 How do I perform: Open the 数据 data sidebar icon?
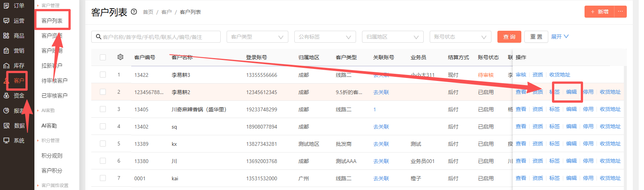(x=6, y=126)
